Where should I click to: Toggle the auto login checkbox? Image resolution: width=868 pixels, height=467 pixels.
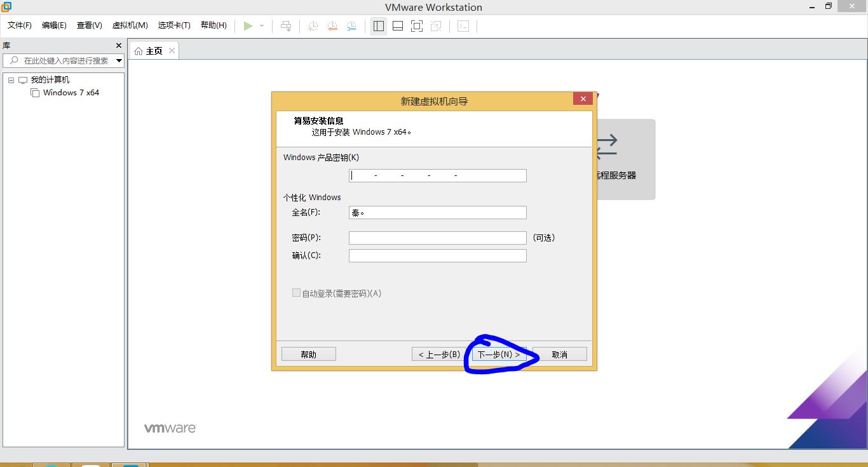296,293
